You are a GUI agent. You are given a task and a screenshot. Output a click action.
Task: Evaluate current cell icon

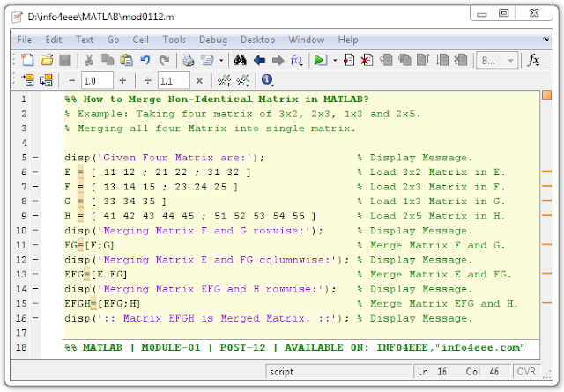click(27, 80)
